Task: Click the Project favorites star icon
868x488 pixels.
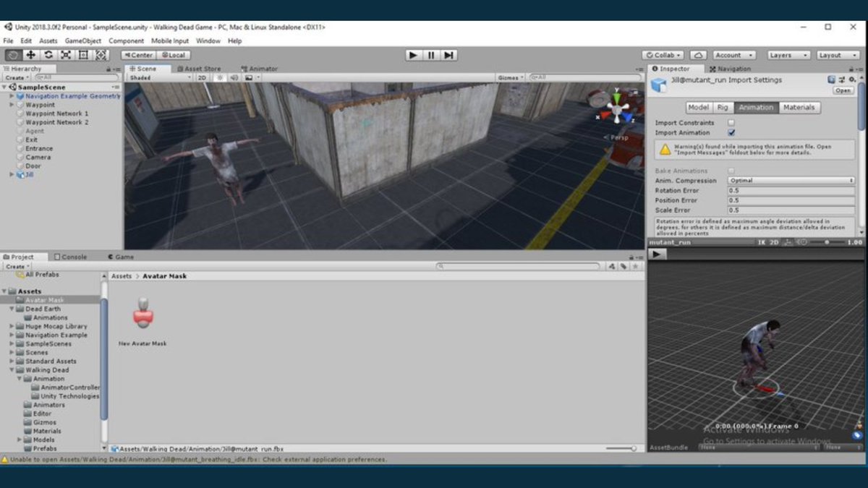Action: 635,267
